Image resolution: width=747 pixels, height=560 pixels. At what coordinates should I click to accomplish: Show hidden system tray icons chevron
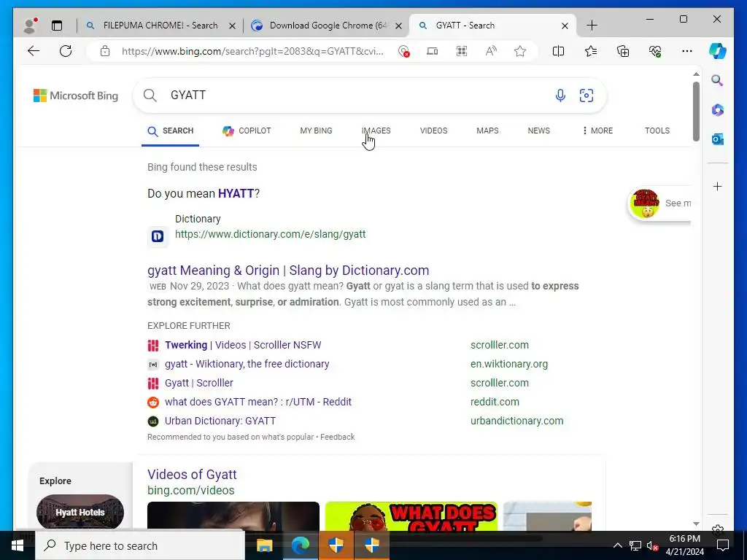tap(617, 545)
